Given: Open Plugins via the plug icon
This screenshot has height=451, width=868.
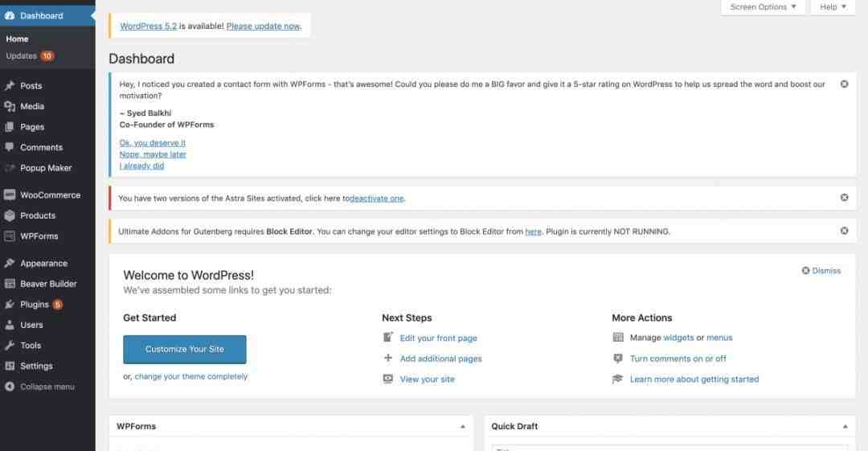Looking at the screenshot, I should [10, 304].
